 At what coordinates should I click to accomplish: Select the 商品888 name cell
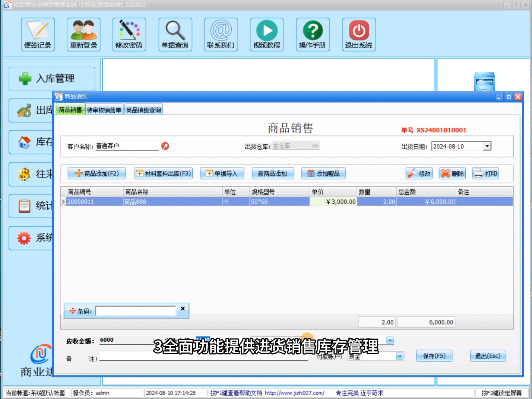coord(173,201)
